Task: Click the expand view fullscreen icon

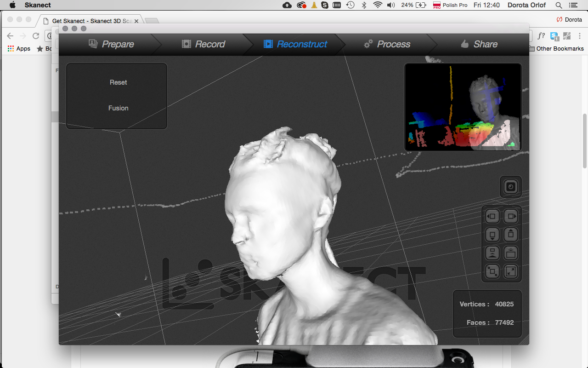Action: tap(511, 271)
